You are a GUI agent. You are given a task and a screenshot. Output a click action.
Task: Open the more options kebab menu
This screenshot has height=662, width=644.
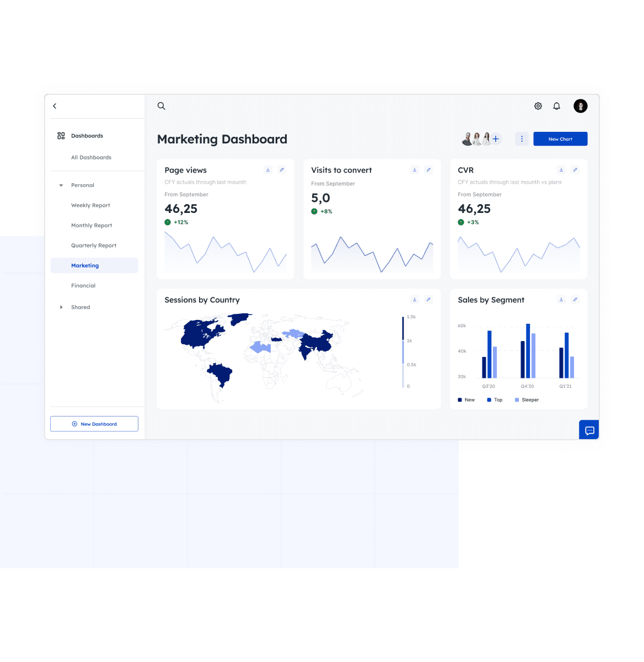[521, 138]
